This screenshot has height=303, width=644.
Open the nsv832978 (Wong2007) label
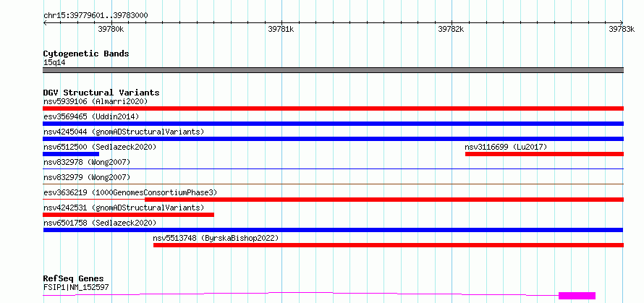point(87,162)
